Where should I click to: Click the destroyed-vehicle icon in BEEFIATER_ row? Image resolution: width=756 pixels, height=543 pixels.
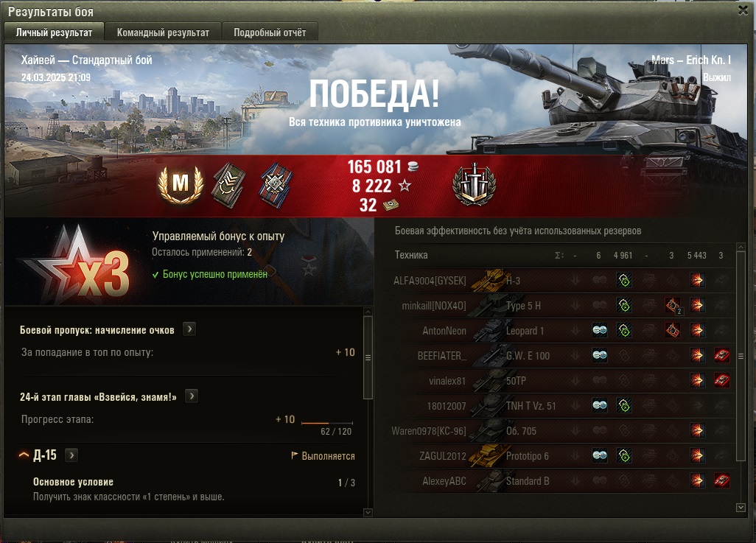click(721, 355)
